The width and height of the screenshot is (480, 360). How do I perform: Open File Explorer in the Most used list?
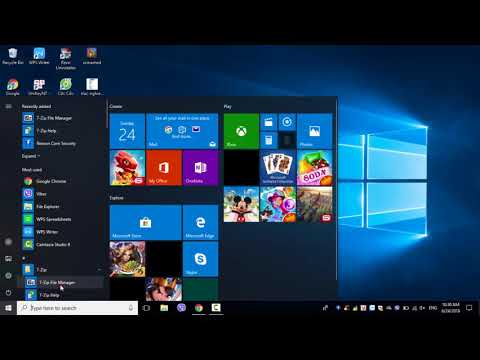tap(62, 207)
